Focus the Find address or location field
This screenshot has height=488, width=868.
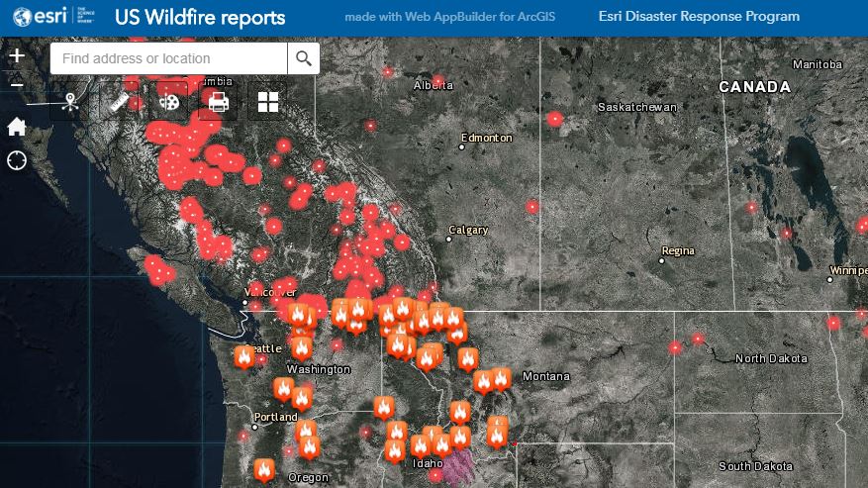tap(168, 58)
